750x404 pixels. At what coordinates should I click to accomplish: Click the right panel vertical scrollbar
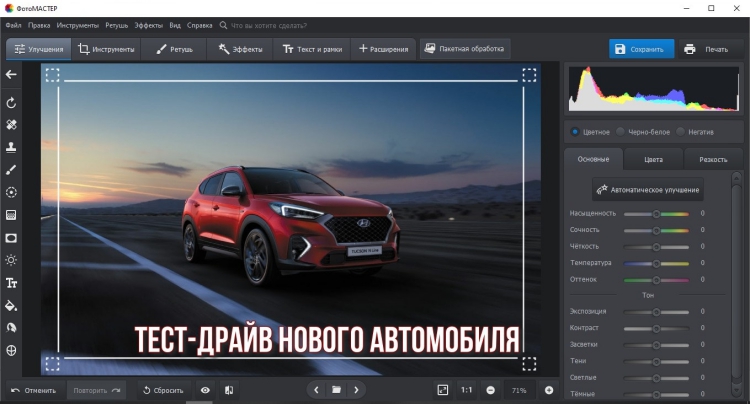737,284
